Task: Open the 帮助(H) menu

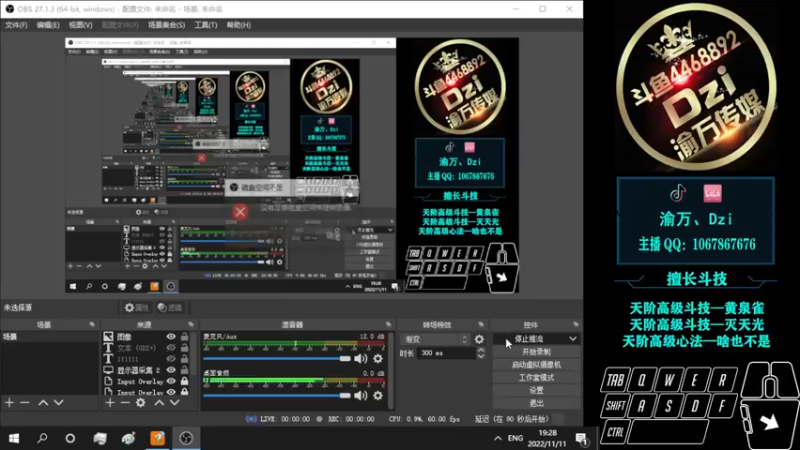Action: click(x=238, y=25)
